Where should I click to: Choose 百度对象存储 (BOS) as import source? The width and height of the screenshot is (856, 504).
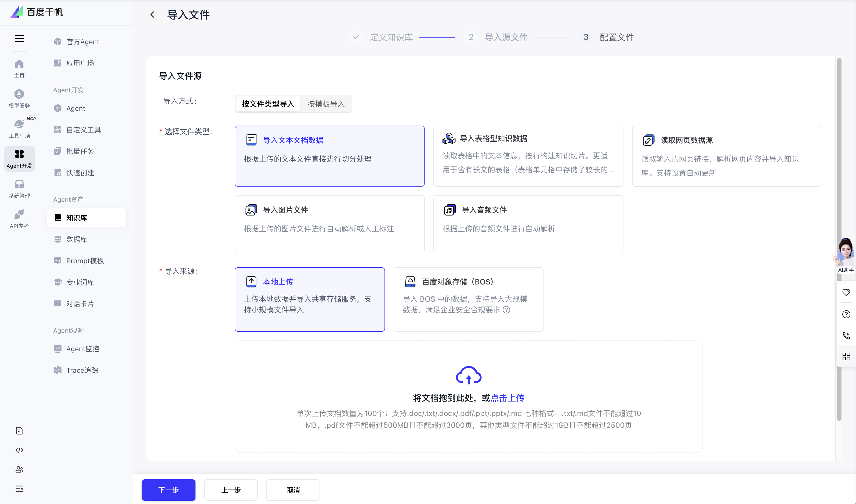point(469,299)
